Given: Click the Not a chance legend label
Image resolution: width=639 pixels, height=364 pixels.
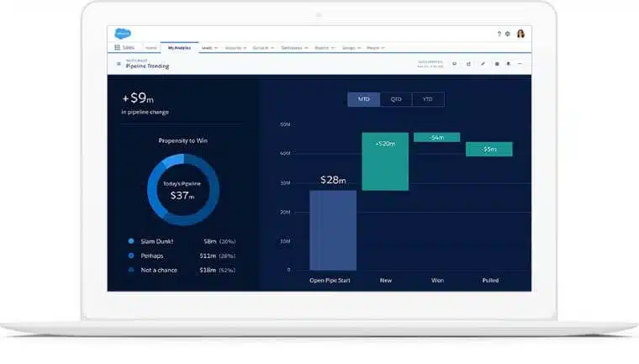Looking at the screenshot, I should (x=159, y=270).
